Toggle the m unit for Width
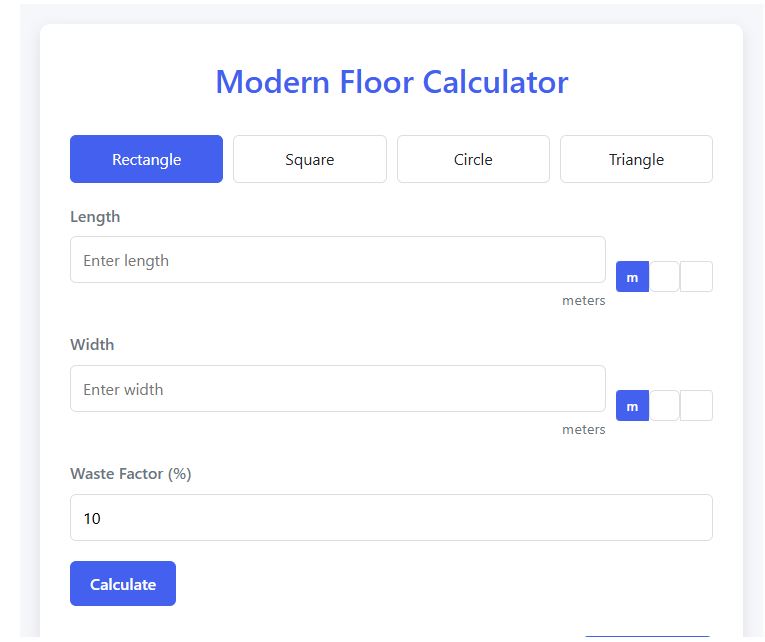Viewport: 765px width, 642px height. click(x=632, y=405)
